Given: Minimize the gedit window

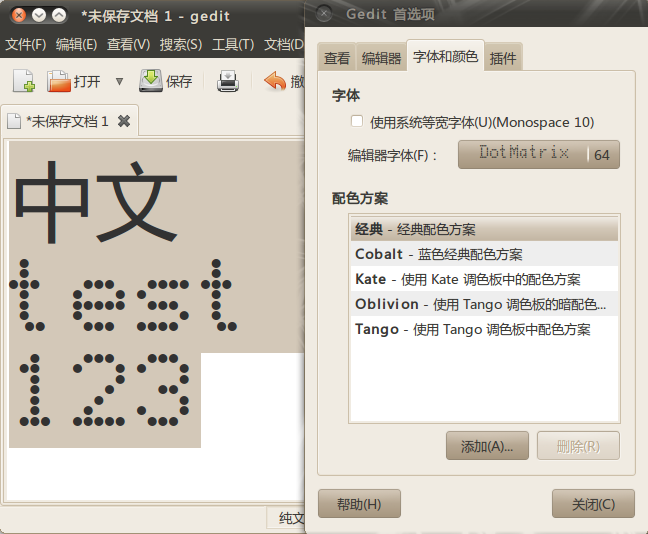Looking at the screenshot, I should pos(39,16).
